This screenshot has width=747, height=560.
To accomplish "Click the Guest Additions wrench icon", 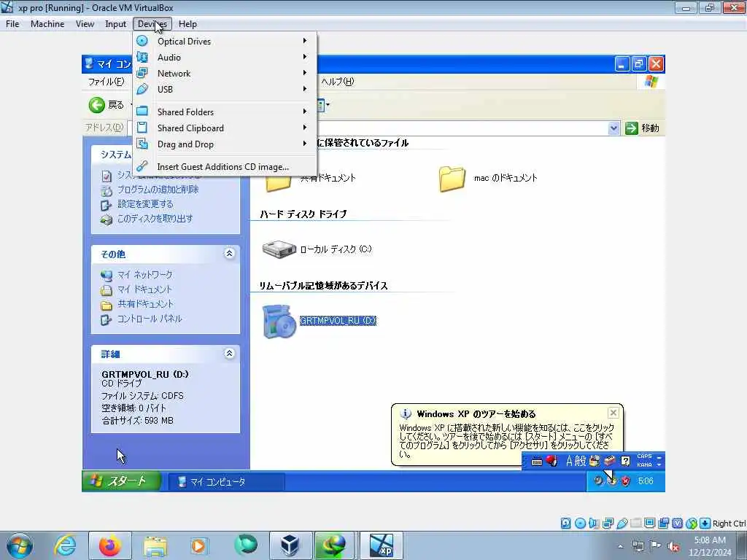I will click(x=142, y=166).
